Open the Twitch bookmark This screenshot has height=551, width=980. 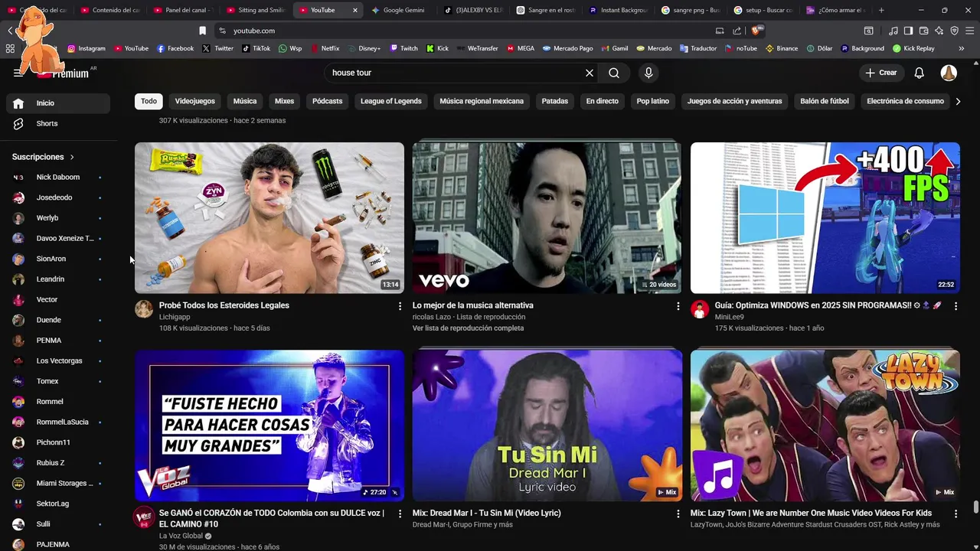pyautogui.click(x=403, y=48)
